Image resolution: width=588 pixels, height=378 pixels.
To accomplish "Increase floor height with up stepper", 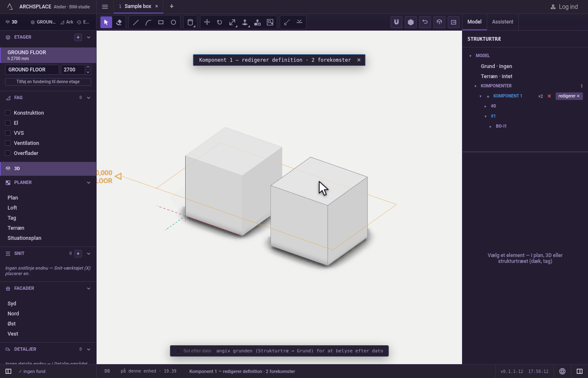I will [88, 67].
